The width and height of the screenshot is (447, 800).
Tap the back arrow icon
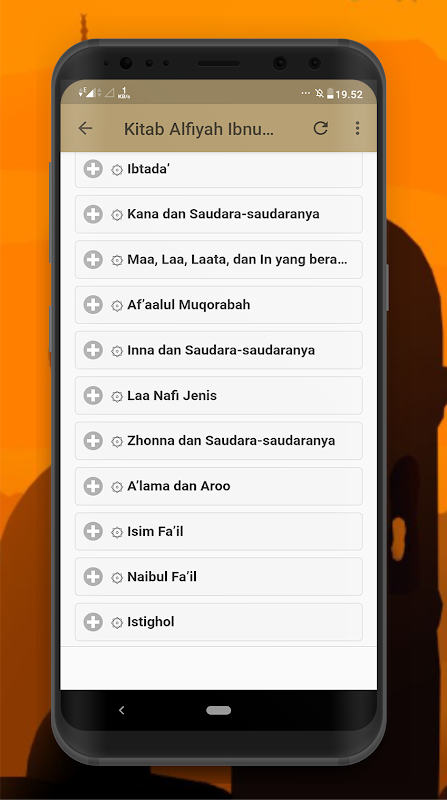coord(85,128)
